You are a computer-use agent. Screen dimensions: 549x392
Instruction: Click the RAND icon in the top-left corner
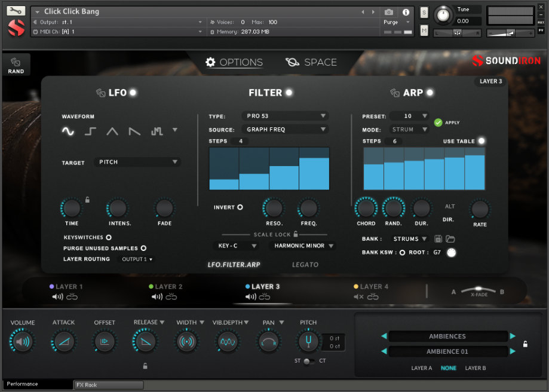pyautogui.click(x=16, y=63)
